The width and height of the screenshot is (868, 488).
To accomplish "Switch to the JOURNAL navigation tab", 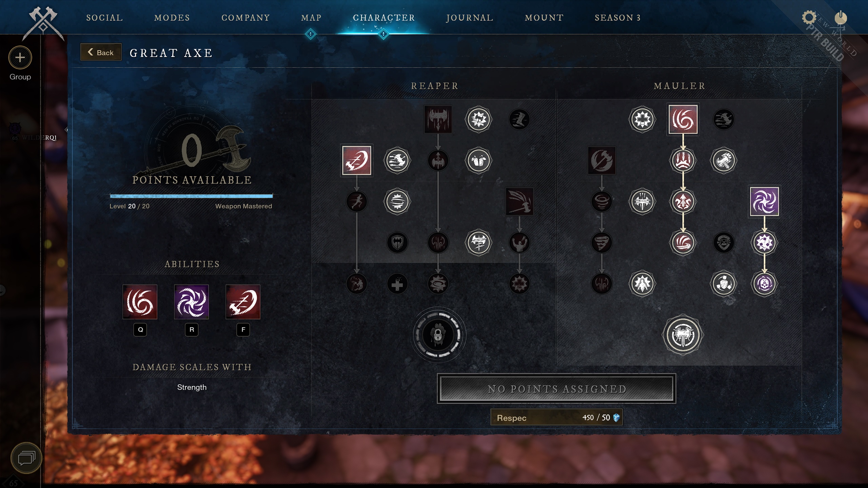I will tap(470, 17).
